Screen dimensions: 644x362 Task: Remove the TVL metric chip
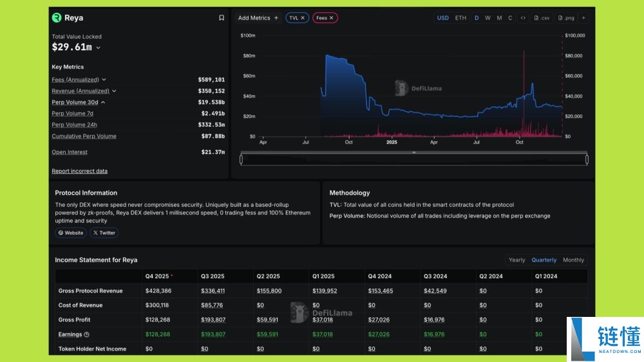[x=303, y=17]
